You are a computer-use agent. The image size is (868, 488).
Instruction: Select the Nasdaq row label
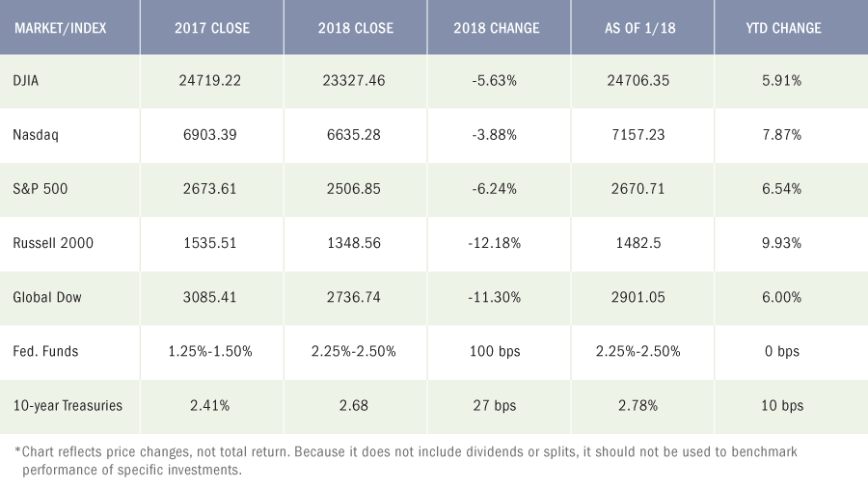(36, 135)
